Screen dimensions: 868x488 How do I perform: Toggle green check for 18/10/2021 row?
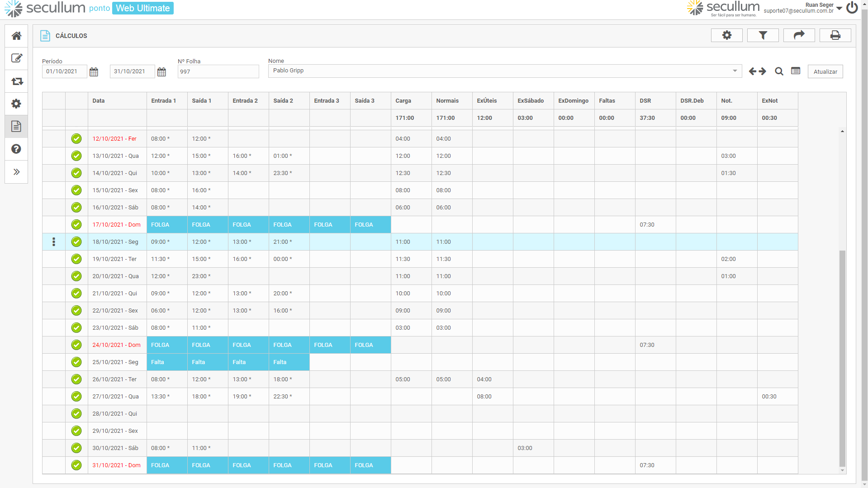(76, 242)
